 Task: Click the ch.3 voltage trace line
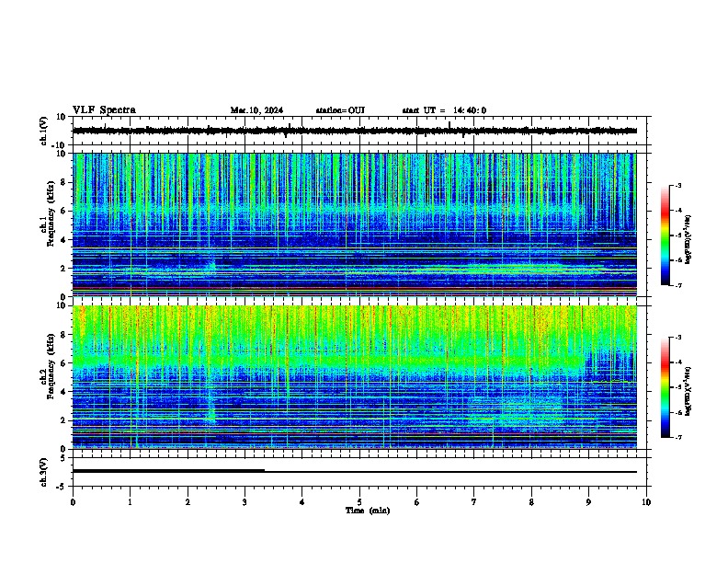pos(354,472)
